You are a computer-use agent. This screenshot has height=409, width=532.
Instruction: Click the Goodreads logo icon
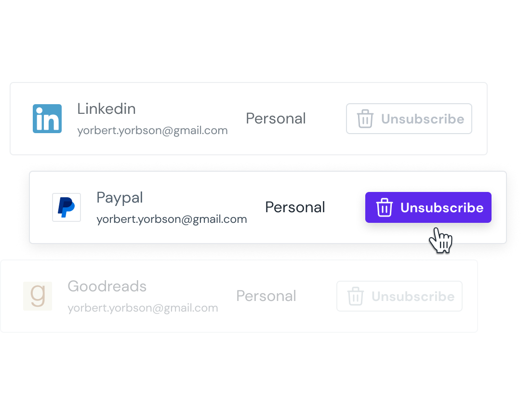38,296
